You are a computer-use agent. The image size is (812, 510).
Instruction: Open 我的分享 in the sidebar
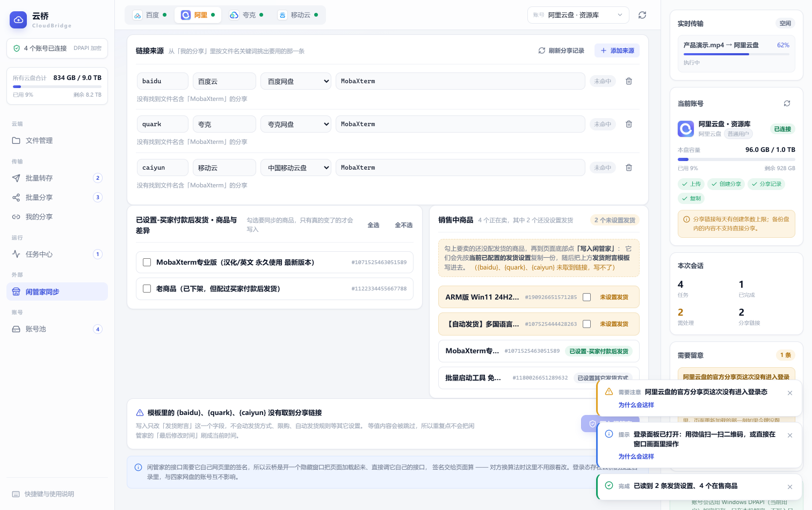57,217
